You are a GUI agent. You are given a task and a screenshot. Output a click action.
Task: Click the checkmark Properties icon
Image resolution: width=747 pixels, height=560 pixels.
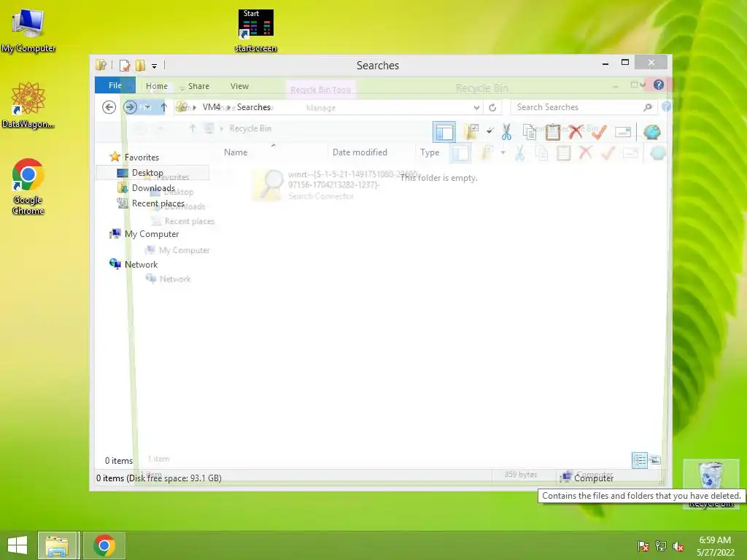(x=600, y=132)
